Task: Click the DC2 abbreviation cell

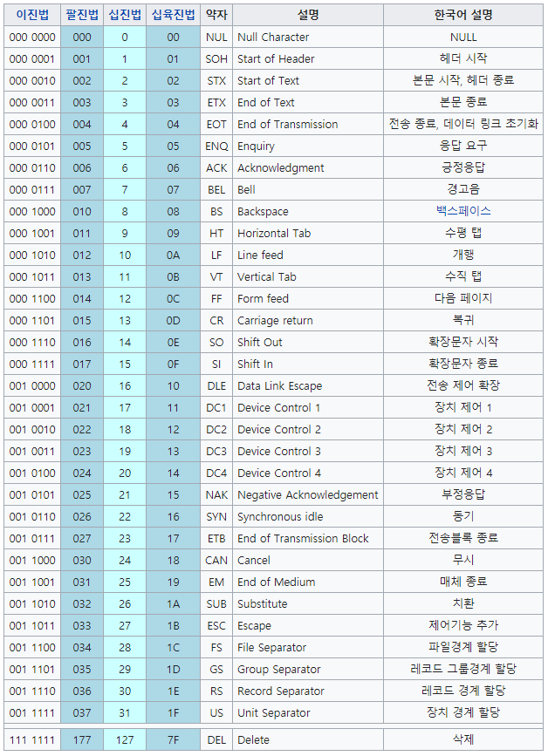Action: coord(216,430)
